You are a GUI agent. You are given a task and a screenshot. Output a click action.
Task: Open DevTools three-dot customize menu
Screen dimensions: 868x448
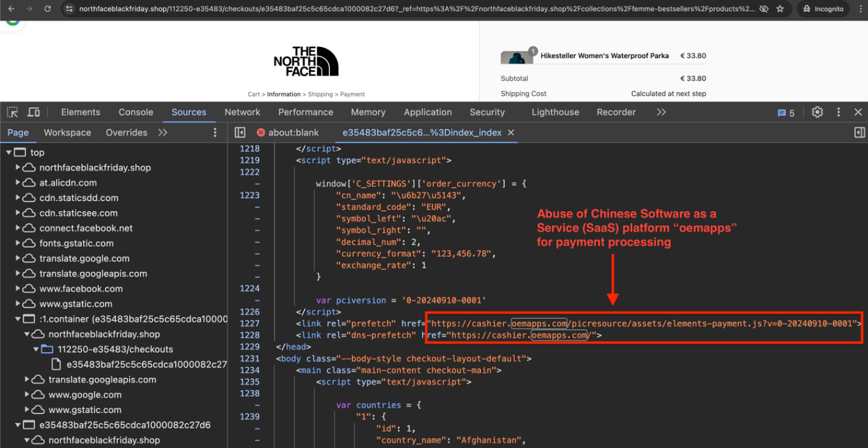click(839, 112)
